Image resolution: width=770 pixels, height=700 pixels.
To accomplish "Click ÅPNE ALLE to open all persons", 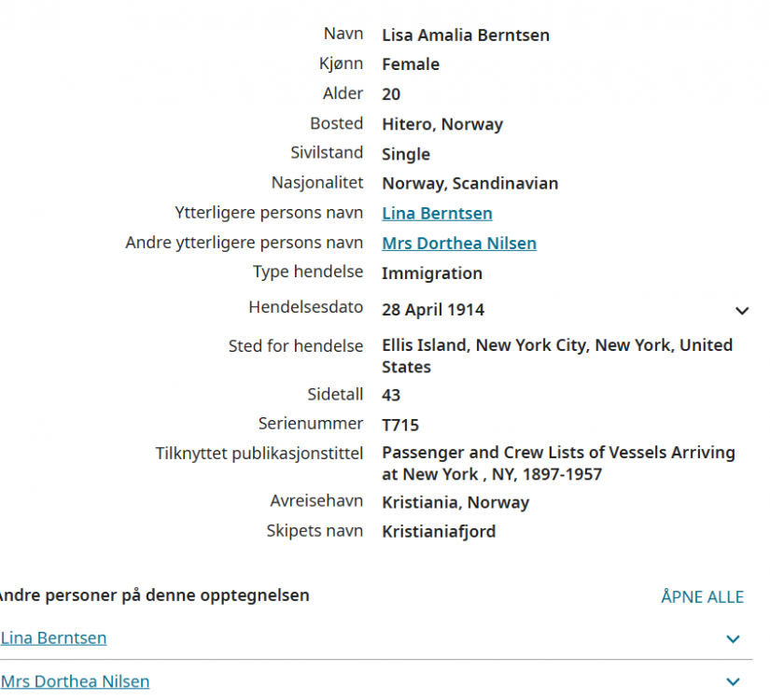I will pyautogui.click(x=702, y=597).
